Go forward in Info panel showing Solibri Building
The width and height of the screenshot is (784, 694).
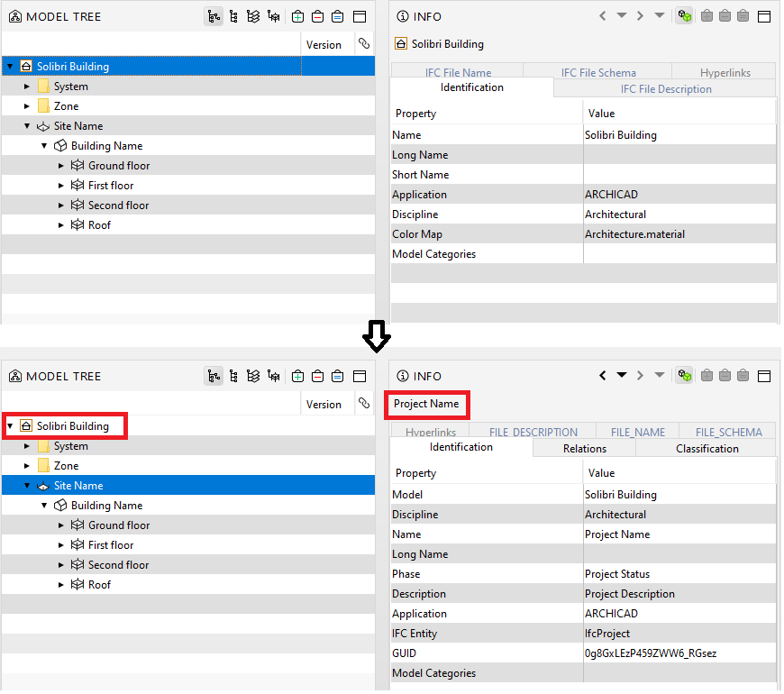[640, 16]
